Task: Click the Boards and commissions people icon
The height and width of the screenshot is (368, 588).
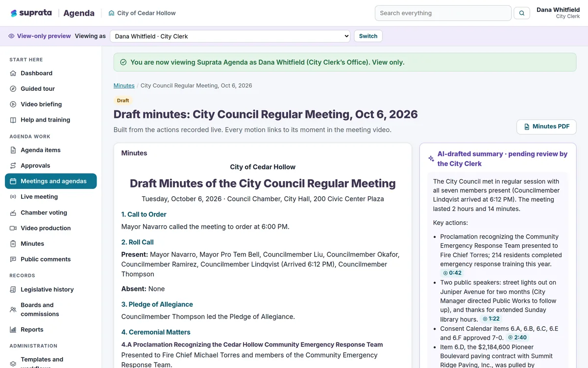Action: pos(13,310)
